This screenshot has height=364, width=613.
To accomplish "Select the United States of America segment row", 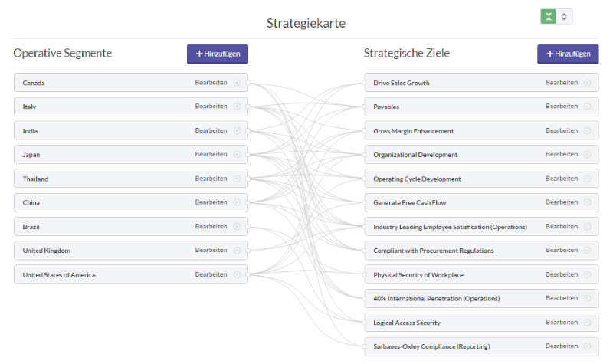I will click(x=131, y=274).
